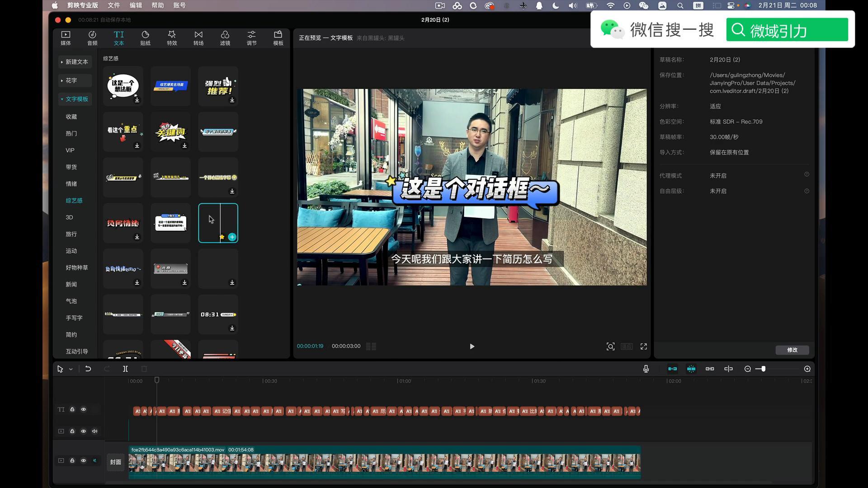Hide the empty video overlay track
The height and width of the screenshot is (488, 868).
coord(84,431)
